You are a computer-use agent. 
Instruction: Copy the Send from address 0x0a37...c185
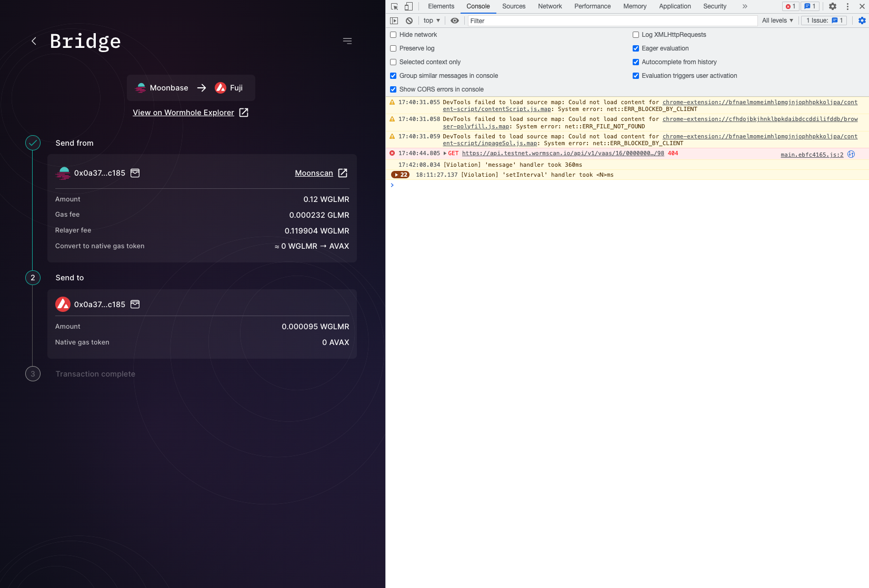click(x=135, y=173)
